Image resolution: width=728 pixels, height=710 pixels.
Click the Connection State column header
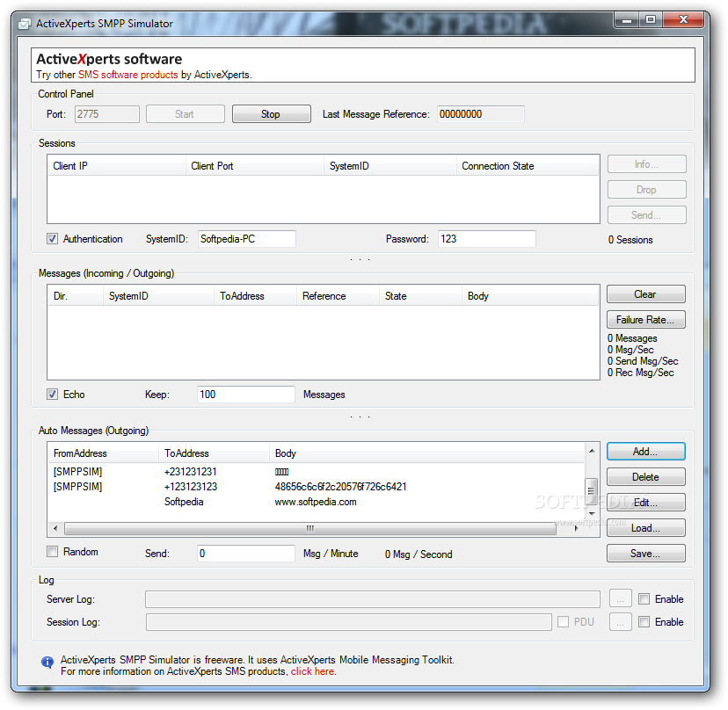pos(528,166)
